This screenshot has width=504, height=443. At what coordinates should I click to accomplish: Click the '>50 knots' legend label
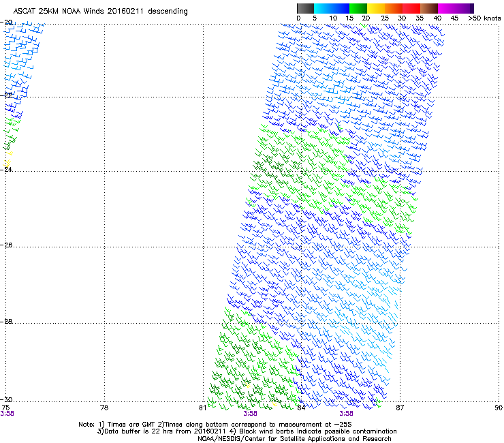[x=484, y=18]
